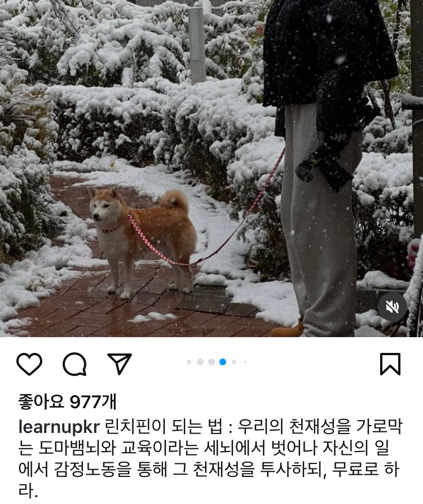Jump to the first carousel dot
The height and width of the screenshot is (504, 423).
point(189,362)
